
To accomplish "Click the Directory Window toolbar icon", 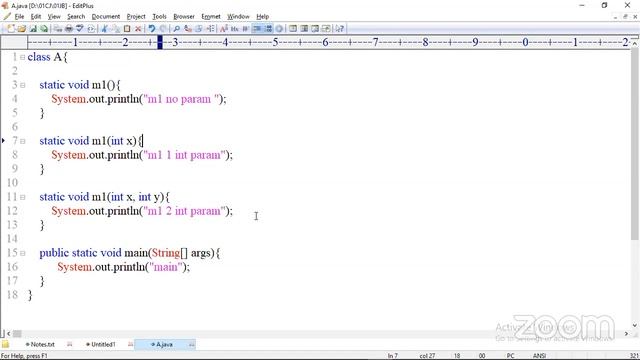I will click(x=293, y=29).
